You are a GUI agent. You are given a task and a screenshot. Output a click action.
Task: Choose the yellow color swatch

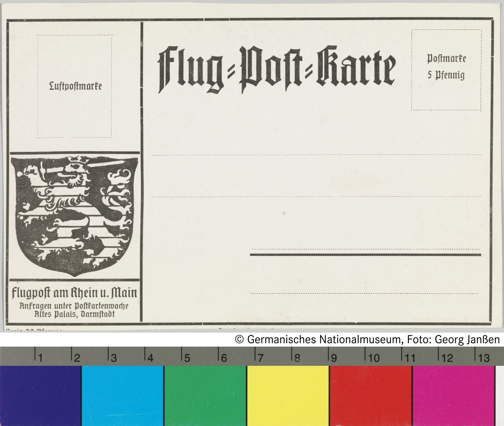[x=288, y=396]
